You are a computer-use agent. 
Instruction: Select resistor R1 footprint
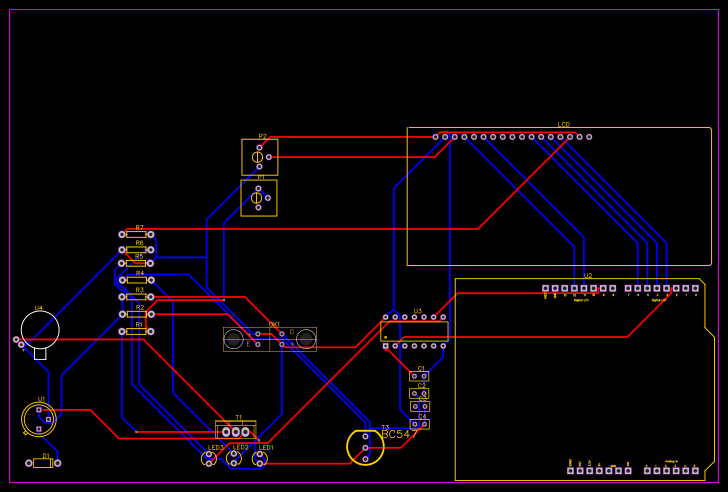(136, 331)
